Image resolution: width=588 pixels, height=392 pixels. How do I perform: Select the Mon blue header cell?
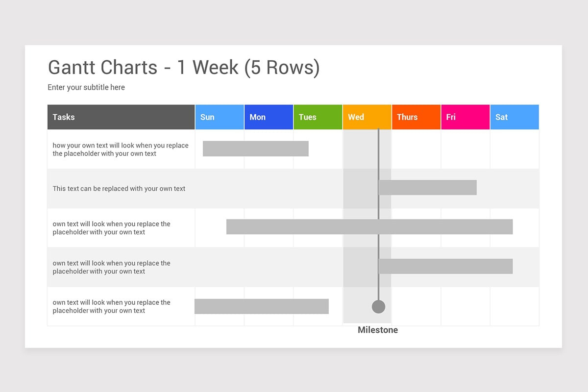[269, 117]
